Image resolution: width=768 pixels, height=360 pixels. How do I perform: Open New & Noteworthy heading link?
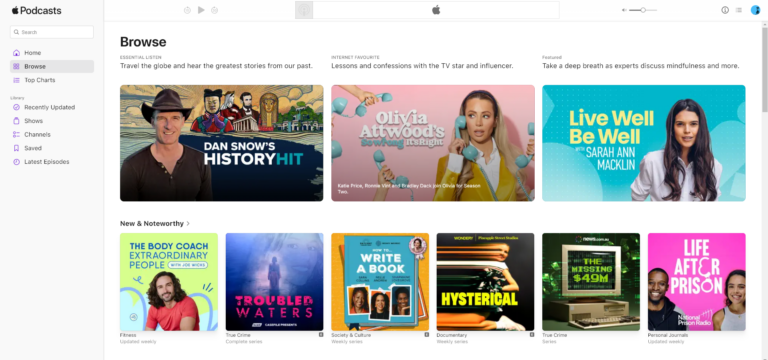(x=152, y=223)
